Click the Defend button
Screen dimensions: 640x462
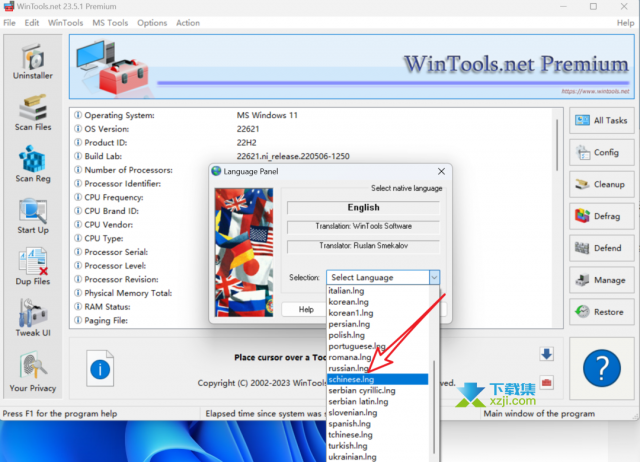coord(602,248)
